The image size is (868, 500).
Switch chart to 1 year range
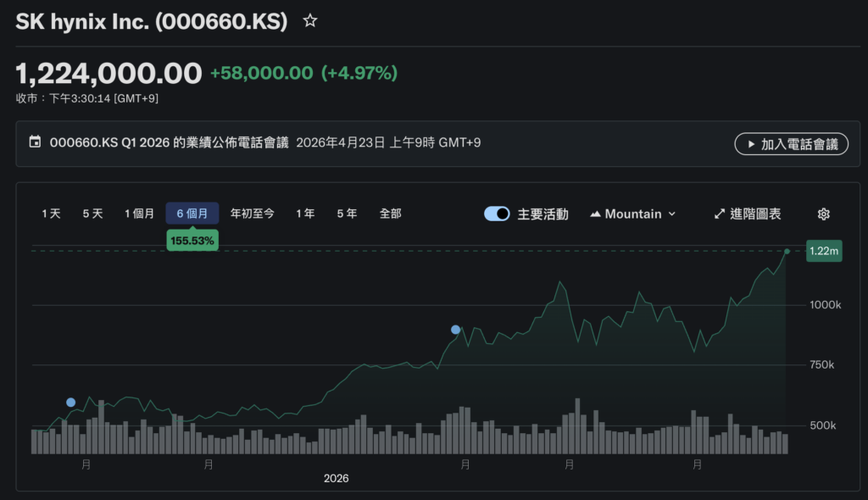305,214
